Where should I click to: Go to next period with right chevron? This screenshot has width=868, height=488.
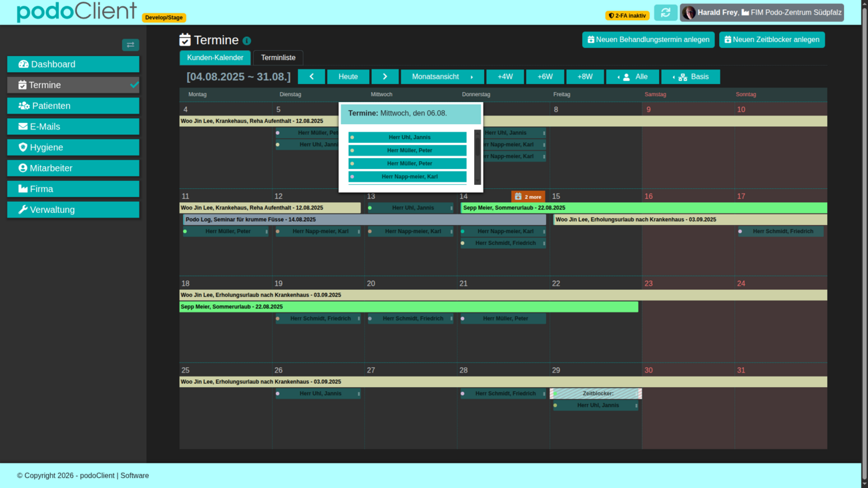point(385,77)
